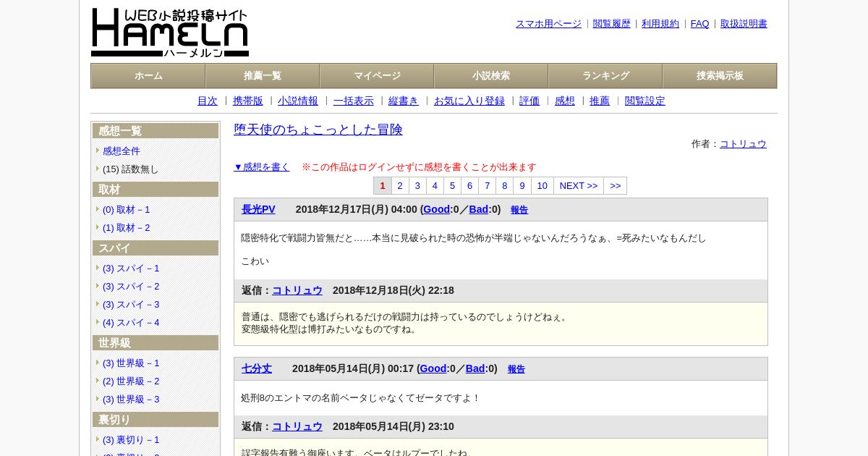Go to comment page 4
868x456 pixels.
[x=435, y=186]
